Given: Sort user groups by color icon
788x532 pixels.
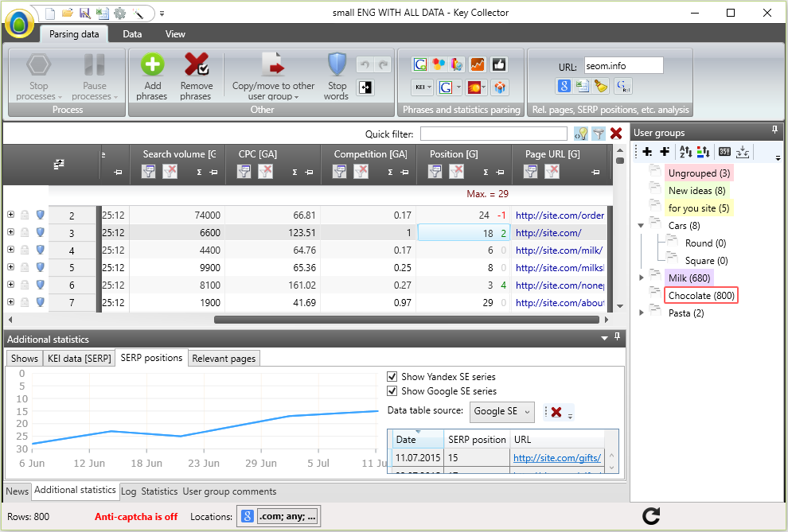Looking at the screenshot, I should click(x=703, y=151).
